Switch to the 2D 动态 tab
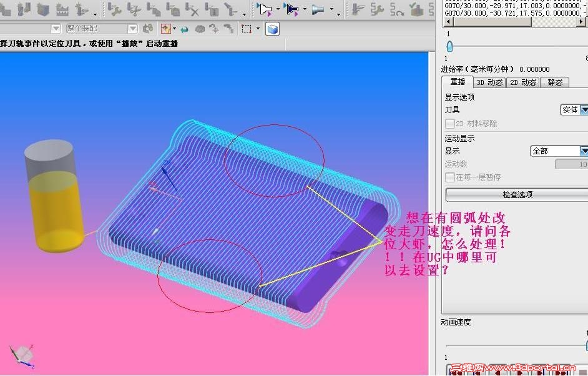This screenshot has height=376, width=588. coord(522,82)
